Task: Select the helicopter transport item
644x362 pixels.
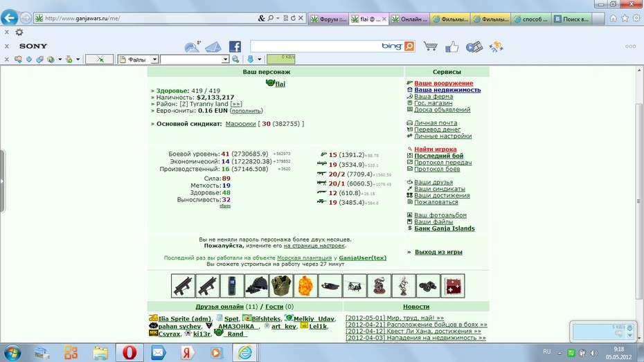Action: pos(355,286)
